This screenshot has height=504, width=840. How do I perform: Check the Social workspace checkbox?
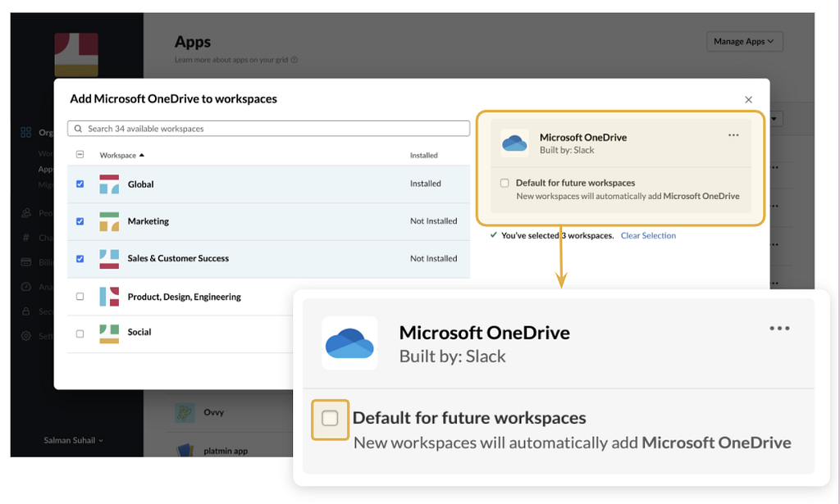tap(80, 334)
